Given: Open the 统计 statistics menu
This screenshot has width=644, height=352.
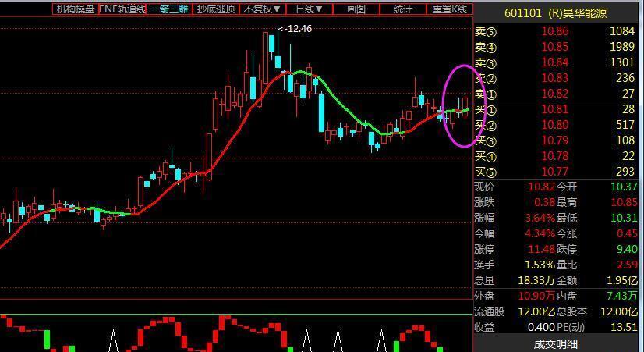Looking at the screenshot, I should pos(403,9).
